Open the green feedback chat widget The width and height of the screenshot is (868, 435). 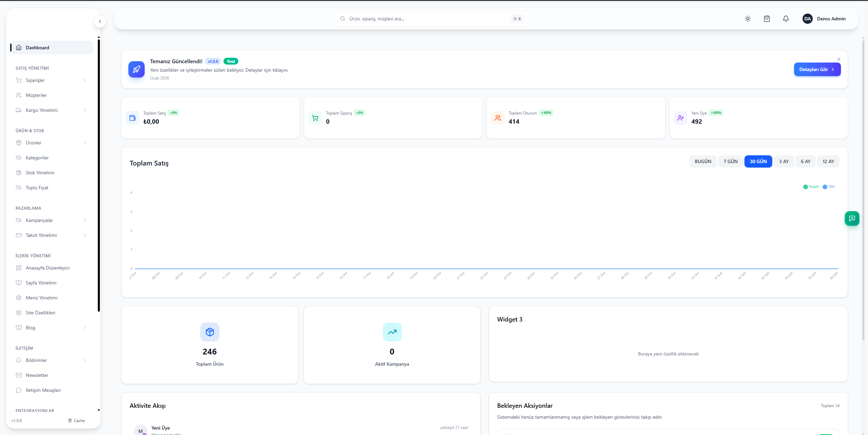(x=852, y=219)
